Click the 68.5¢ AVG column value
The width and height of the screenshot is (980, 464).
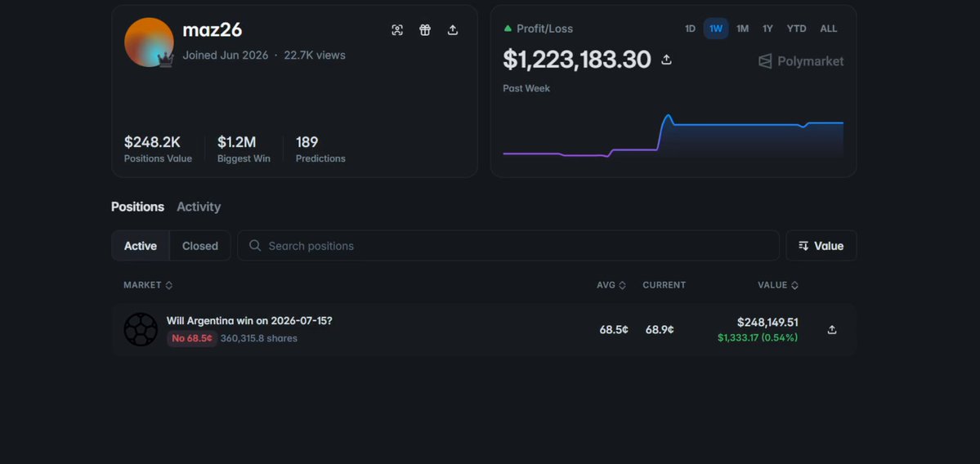pos(614,330)
